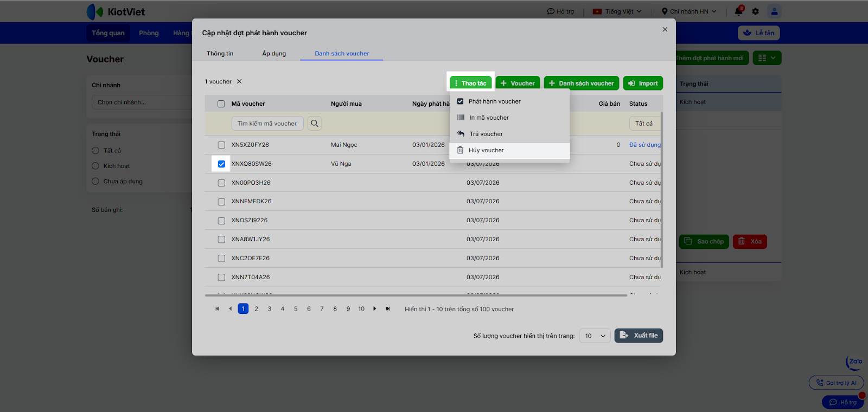Uncheck voucher XNXQ80SW26 checkbox
The width and height of the screenshot is (868, 412).
point(221,164)
